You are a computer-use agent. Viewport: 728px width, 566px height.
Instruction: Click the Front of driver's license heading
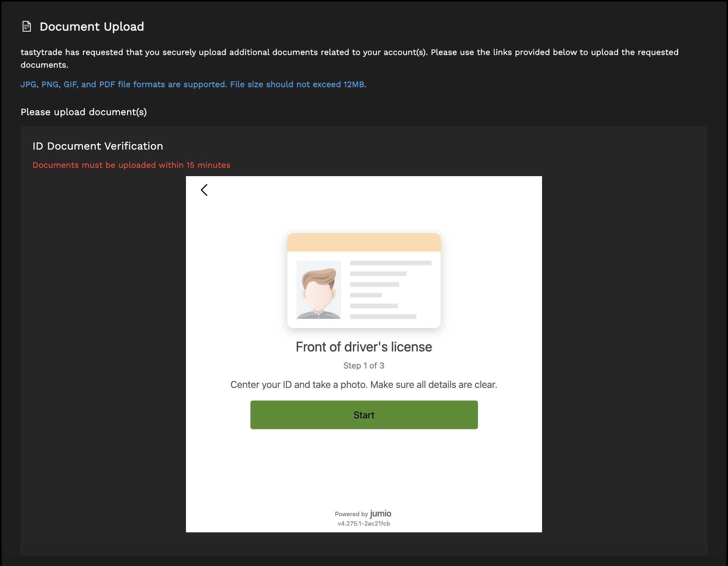click(363, 347)
